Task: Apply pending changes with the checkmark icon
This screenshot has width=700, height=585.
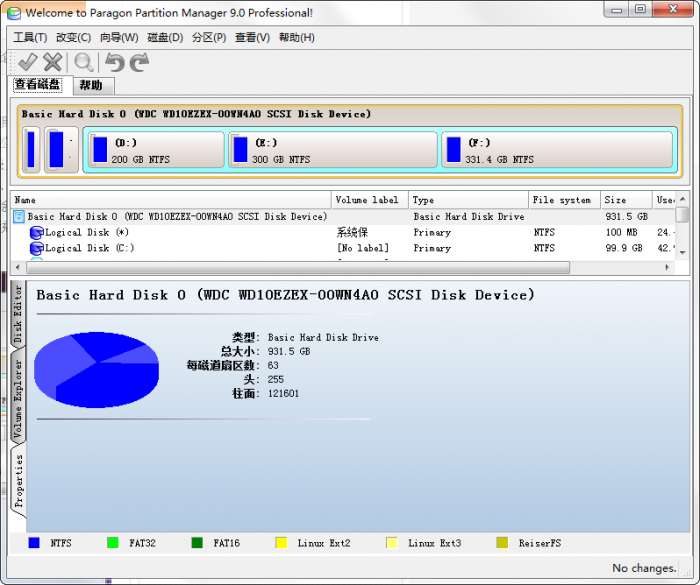Action: pos(27,62)
